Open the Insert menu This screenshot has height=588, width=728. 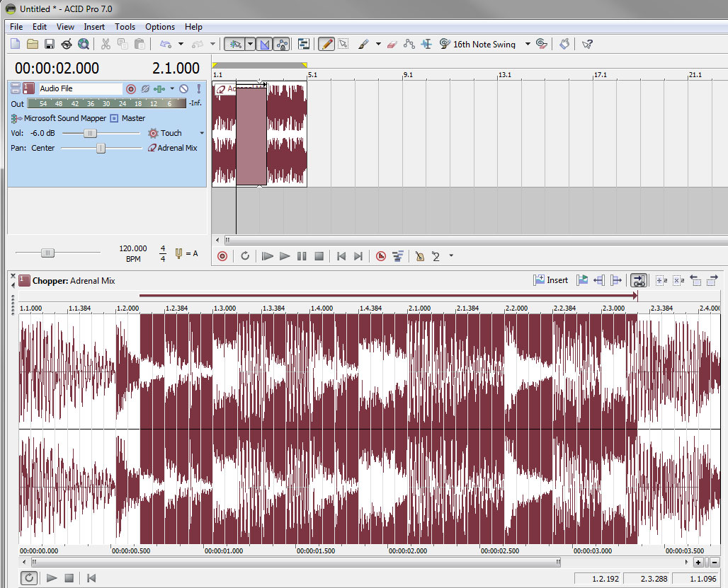coord(94,27)
